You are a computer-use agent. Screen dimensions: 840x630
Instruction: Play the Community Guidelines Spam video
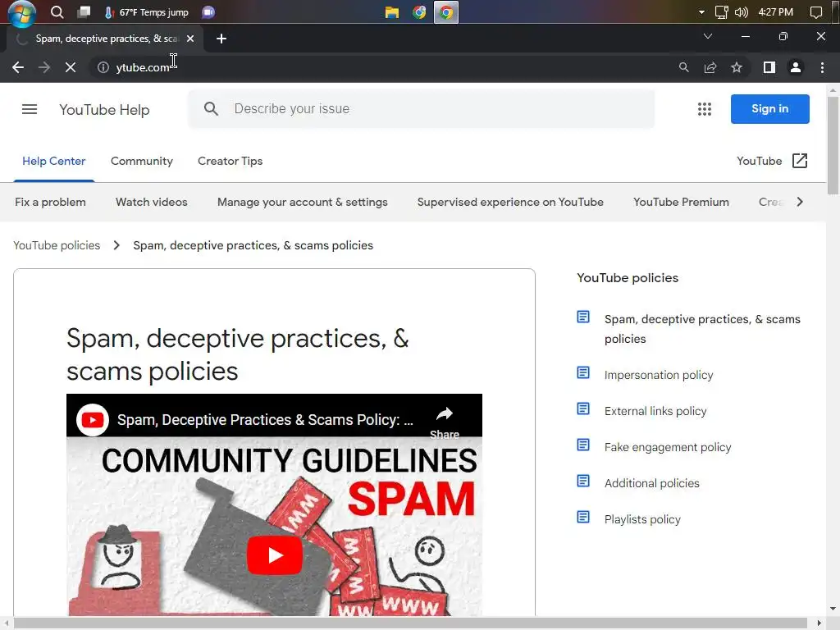point(274,555)
